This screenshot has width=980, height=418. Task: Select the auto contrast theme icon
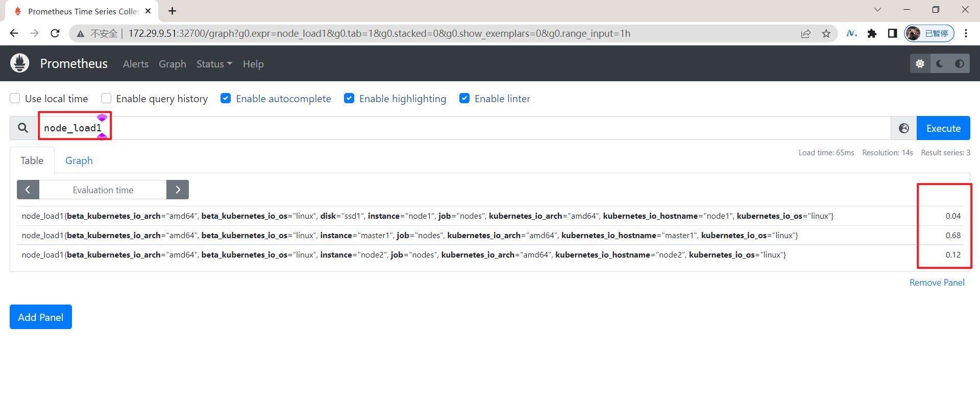[960, 64]
